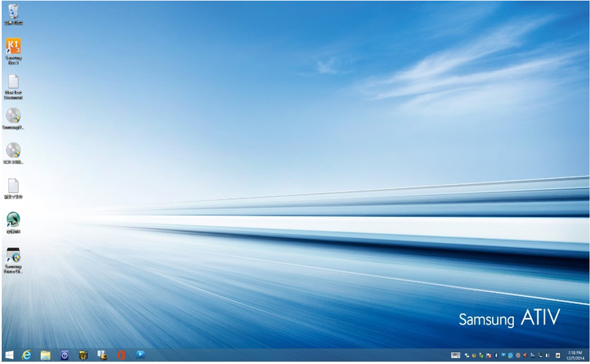Open the Recycle Bin desktop icon
This screenshot has height=364, width=590.
[x=13, y=14]
